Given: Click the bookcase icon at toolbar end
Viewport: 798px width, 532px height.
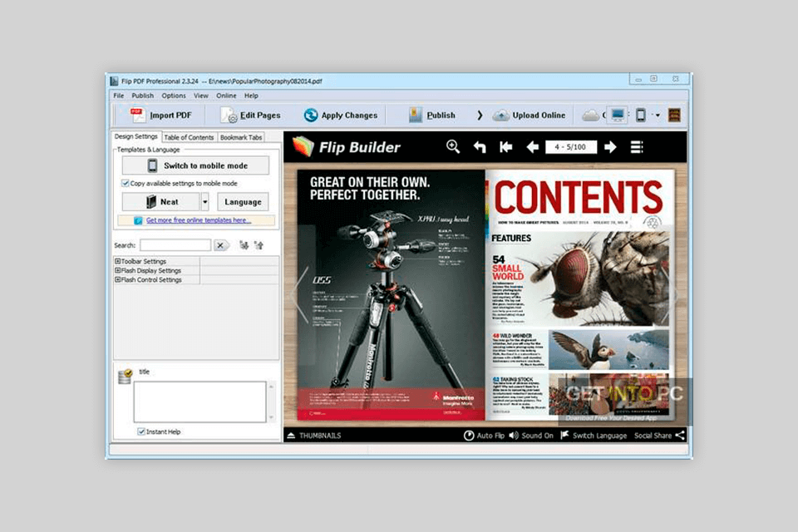Looking at the screenshot, I should coord(674,116).
